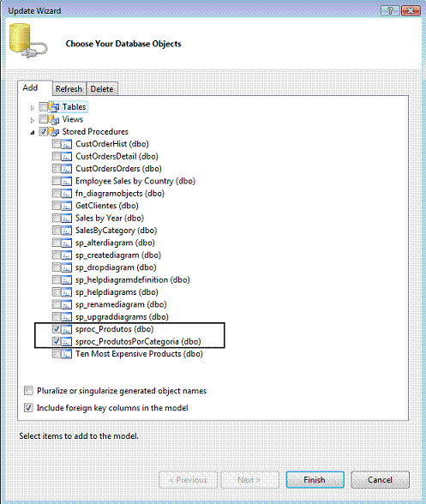Click the SalesByCategory procedure icon
426x504 pixels.
pyautogui.click(x=67, y=231)
